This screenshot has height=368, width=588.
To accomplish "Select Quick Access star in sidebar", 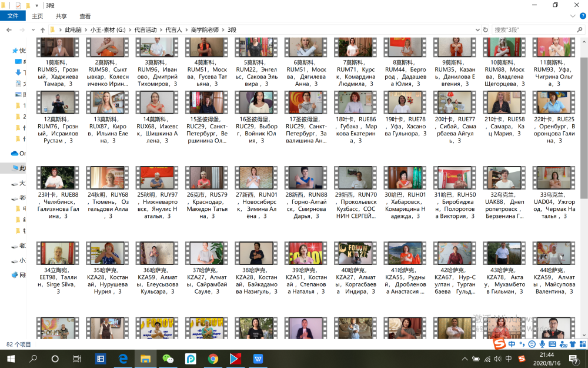I will pos(15,50).
